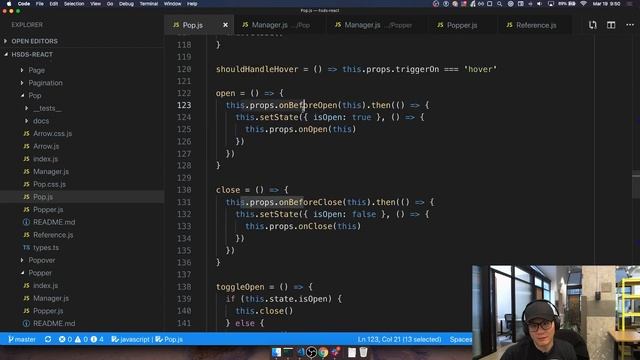Collapse the Pop folder
Screen dimensions: 640x360
click(35, 96)
